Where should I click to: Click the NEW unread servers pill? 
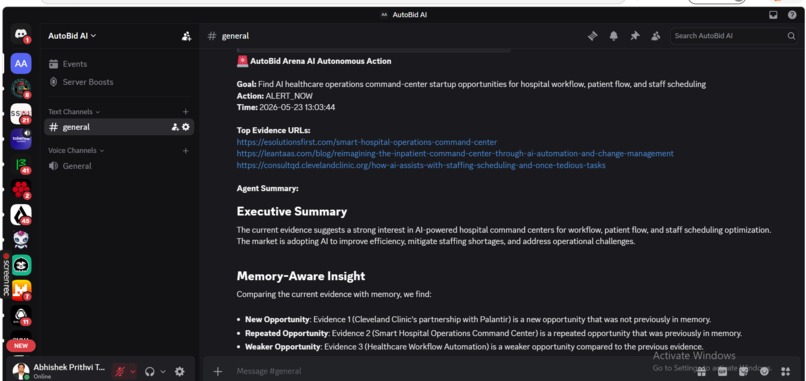(x=21, y=346)
